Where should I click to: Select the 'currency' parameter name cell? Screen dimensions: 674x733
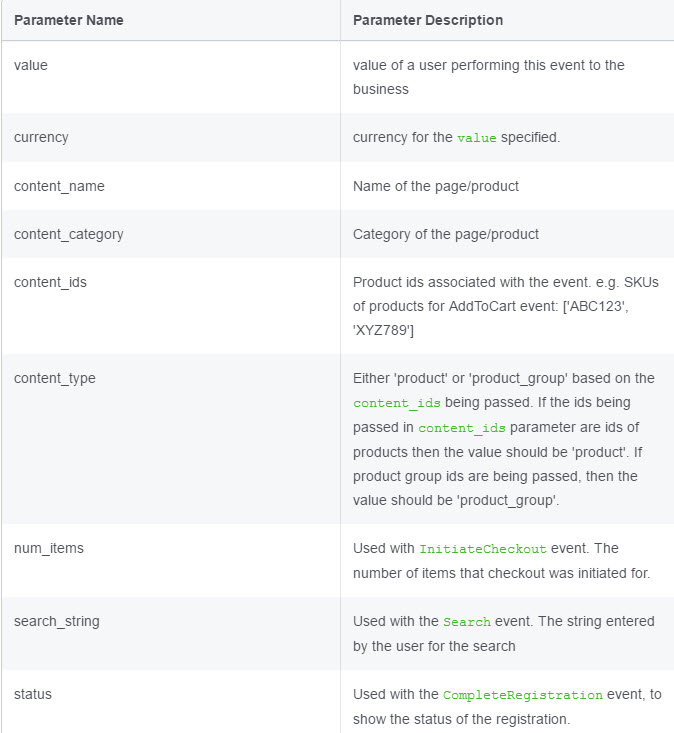[171, 137]
